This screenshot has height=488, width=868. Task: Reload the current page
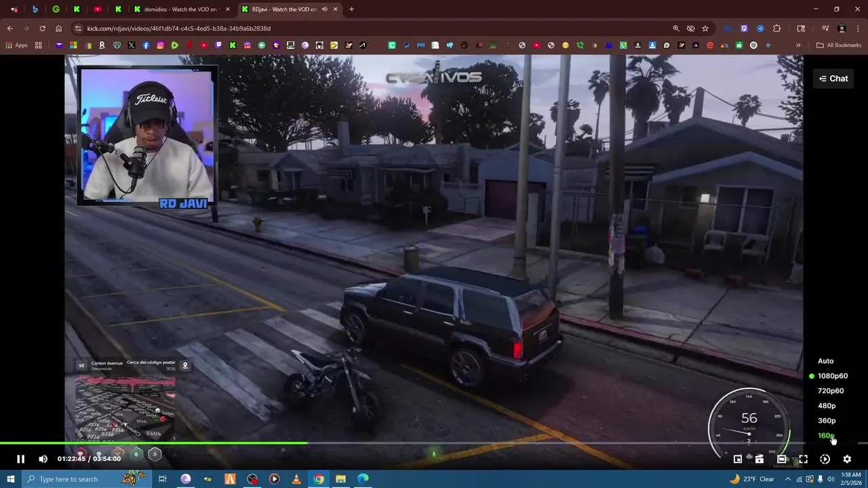click(x=42, y=28)
